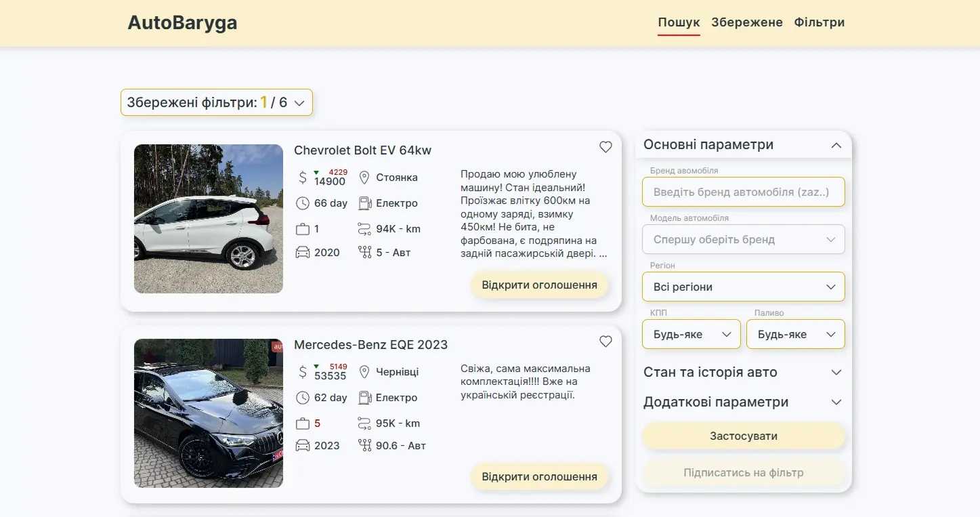Click the Електро fuel pump icon on Mercedes listing
Screen dimensions: 980x517
point(366,397)
